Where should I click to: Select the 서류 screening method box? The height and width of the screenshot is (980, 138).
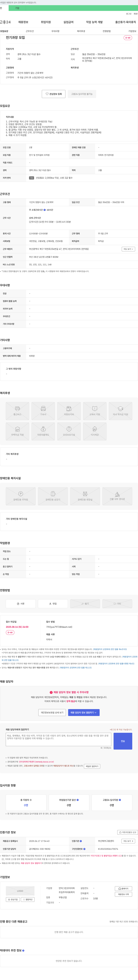click(x=21, y=604)
